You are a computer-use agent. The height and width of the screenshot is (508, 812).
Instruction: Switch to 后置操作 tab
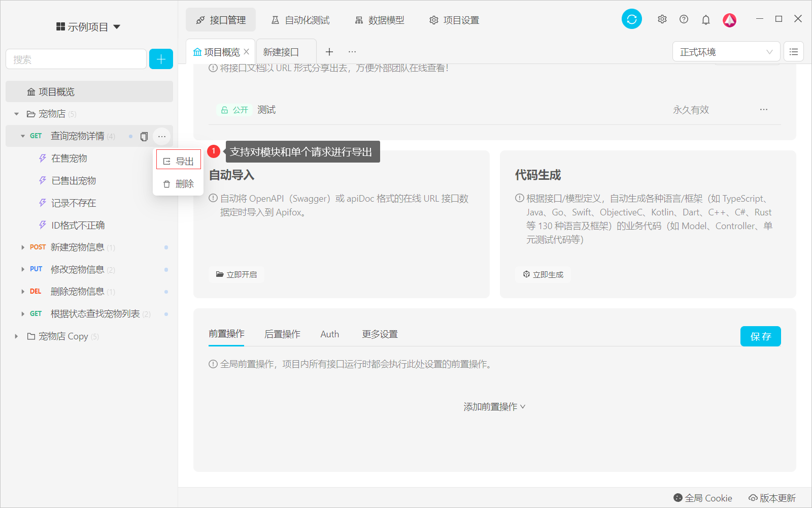pos(282,334)
